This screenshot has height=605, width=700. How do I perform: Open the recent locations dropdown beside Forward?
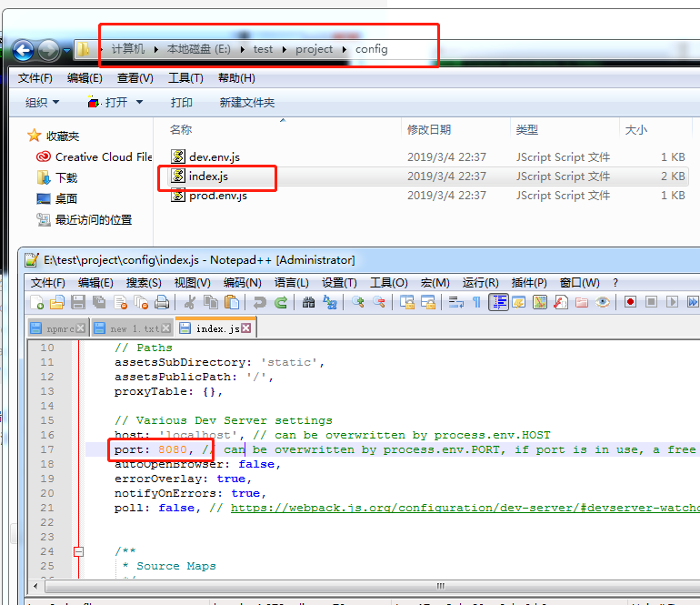point(67,50)
